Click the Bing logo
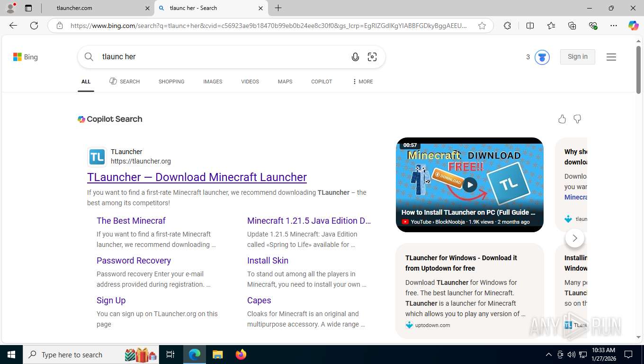 tap(26, 57)
